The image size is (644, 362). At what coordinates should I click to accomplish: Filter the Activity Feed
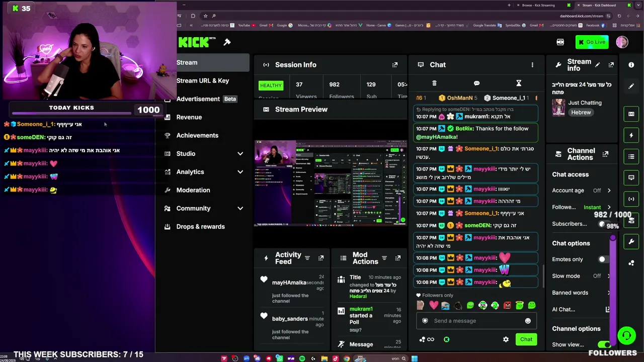coord(307,258)
